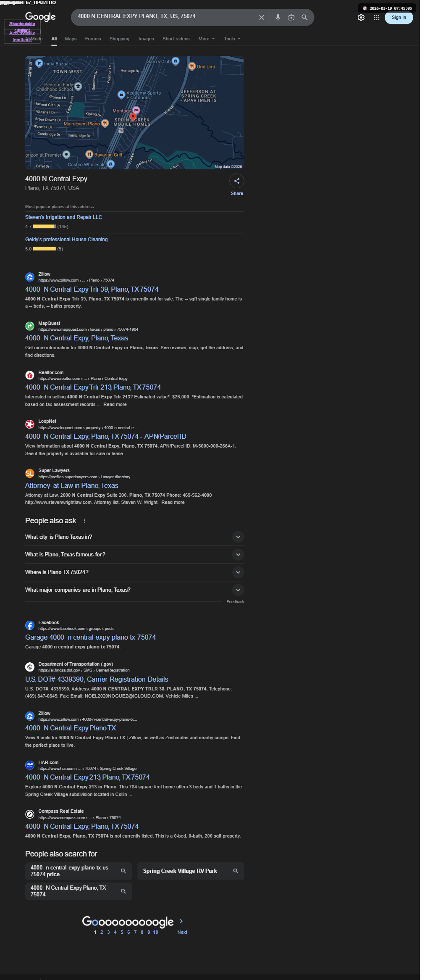Switch to the Maps tab
The width and height of the screenshot is (425, 980).
[x=71, y=39]
